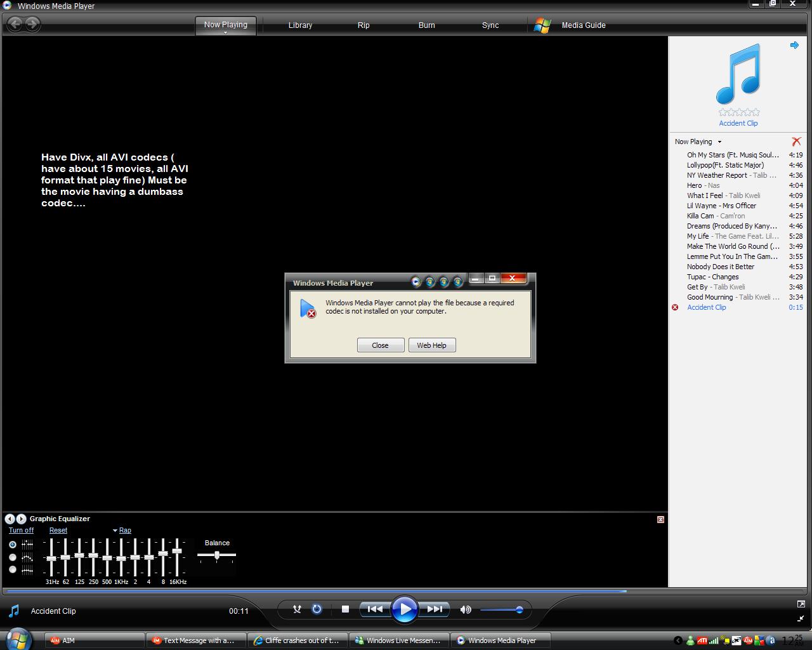Open the AIM taskbar button
812x650 pixels.
(95, 640)
